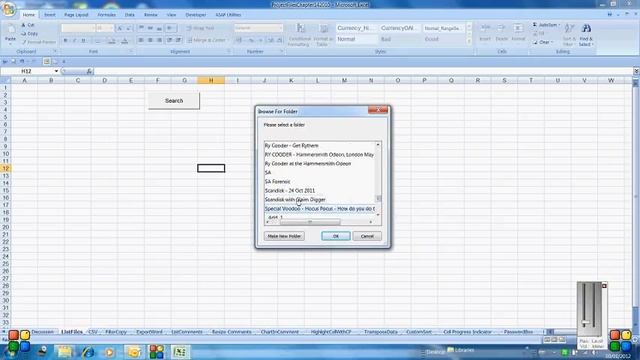Screen dimensions: 640x360
Task: Click the Copy command
Action: click(x=29, y=33)
